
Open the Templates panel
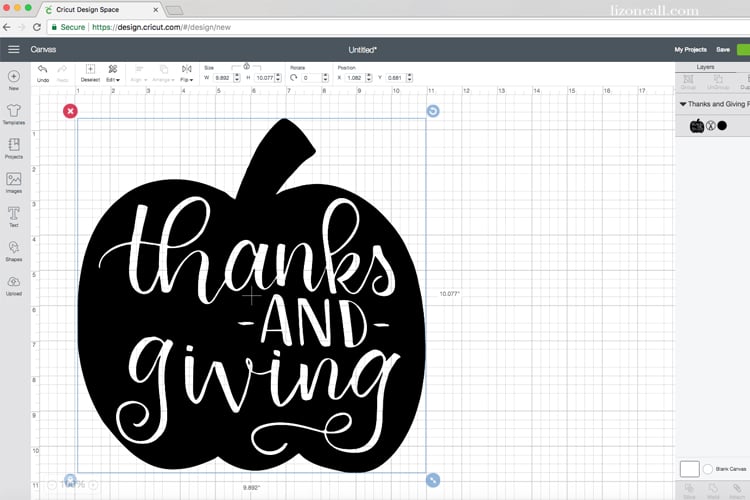14,114
